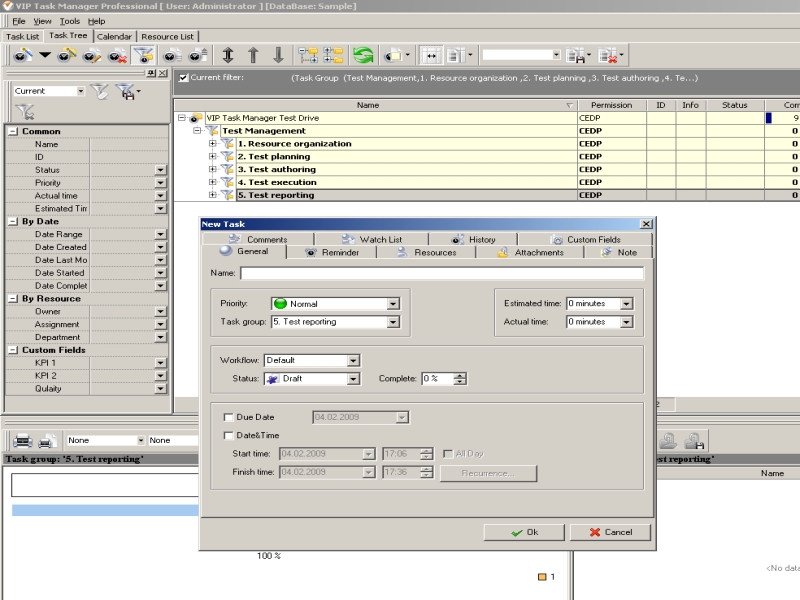This screenshot has width=800, height=600.
Task: Switch to the Resource List tab
Action: point(167,37)
